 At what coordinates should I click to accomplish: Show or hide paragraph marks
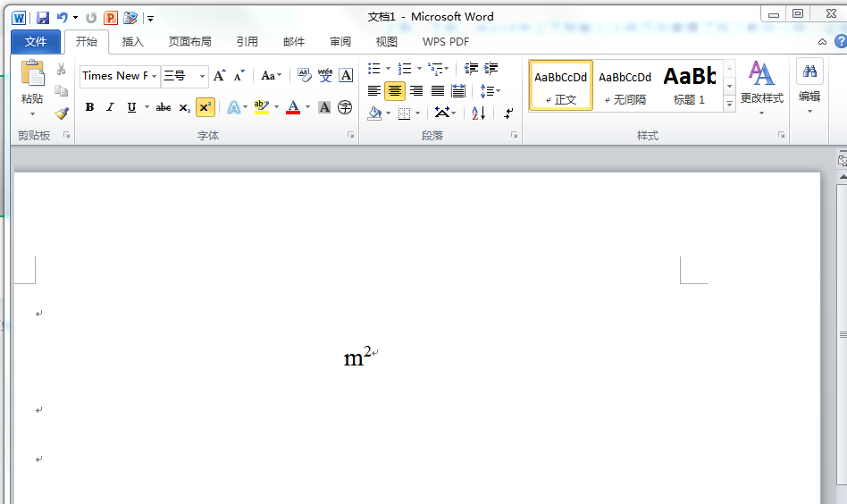pos(508,113)
